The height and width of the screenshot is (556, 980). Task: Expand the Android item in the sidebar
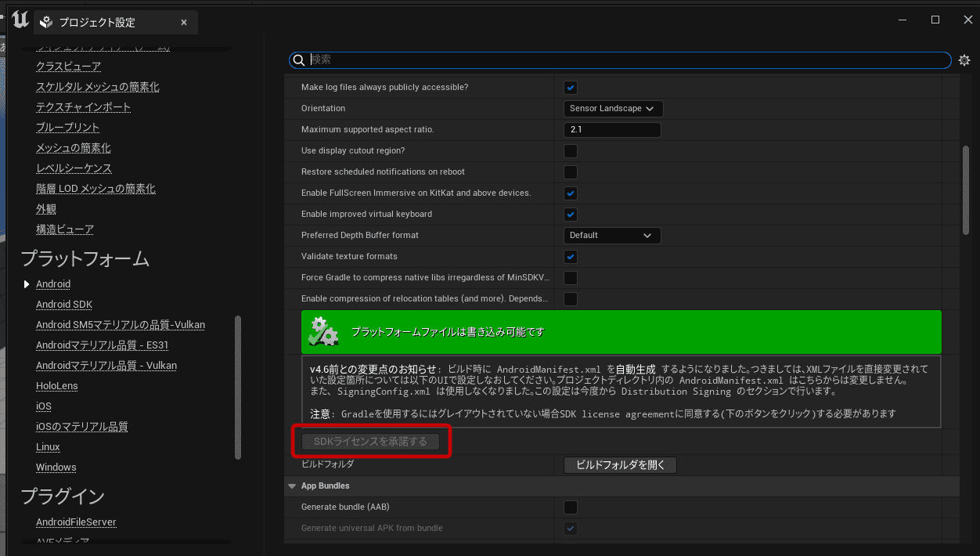coord(26,283)
